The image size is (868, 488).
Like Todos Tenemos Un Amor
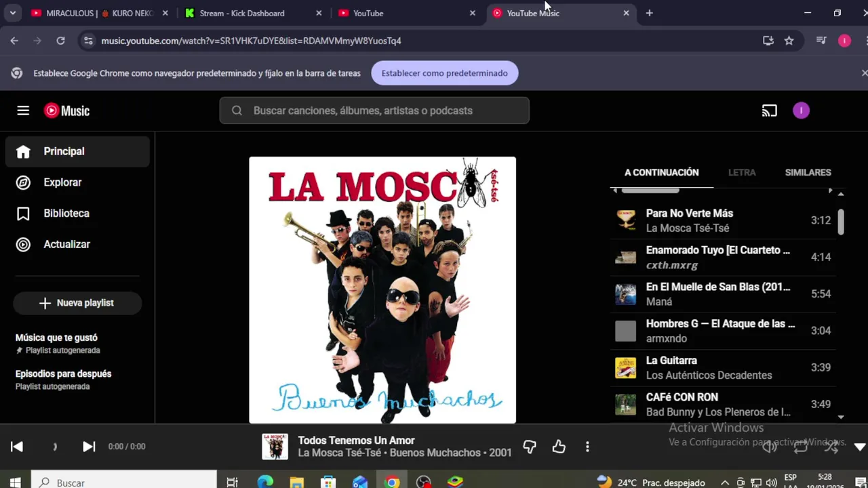559,446
